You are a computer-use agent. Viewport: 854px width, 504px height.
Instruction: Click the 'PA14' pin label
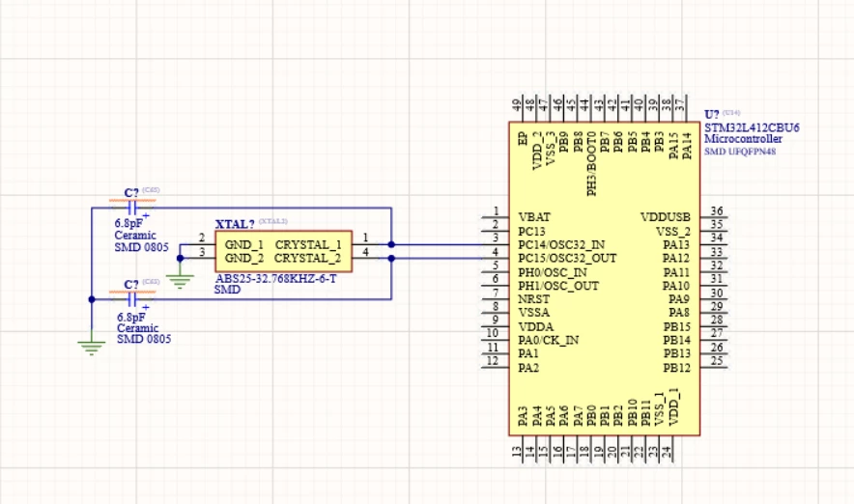(x=687, y=146)
